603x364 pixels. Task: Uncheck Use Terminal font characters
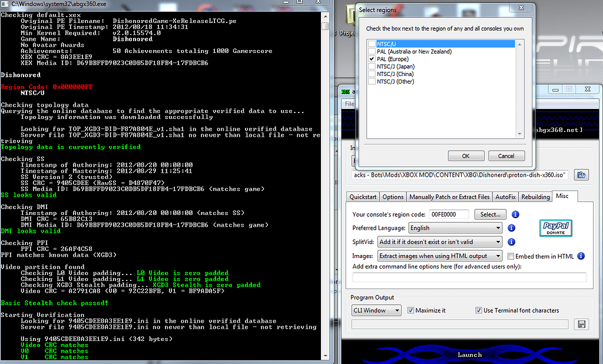479,310
